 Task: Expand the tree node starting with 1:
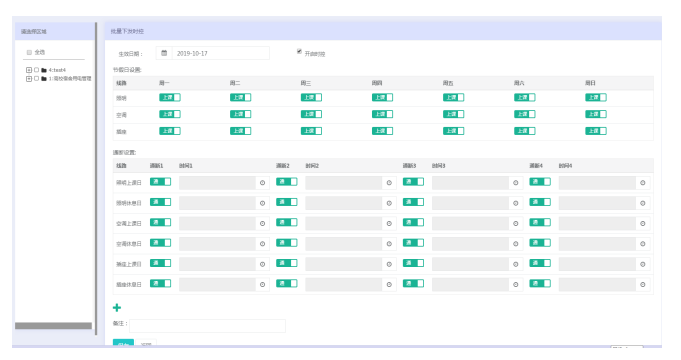point(29,79)
